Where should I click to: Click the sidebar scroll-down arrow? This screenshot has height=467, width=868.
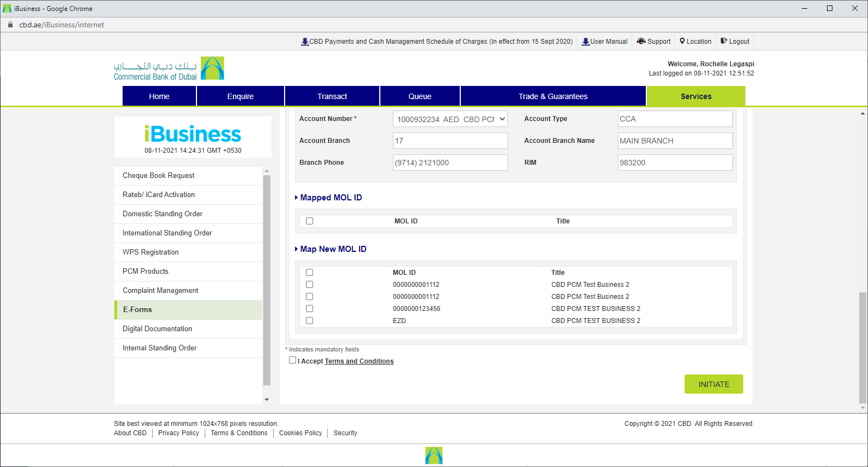click(267, 400)
